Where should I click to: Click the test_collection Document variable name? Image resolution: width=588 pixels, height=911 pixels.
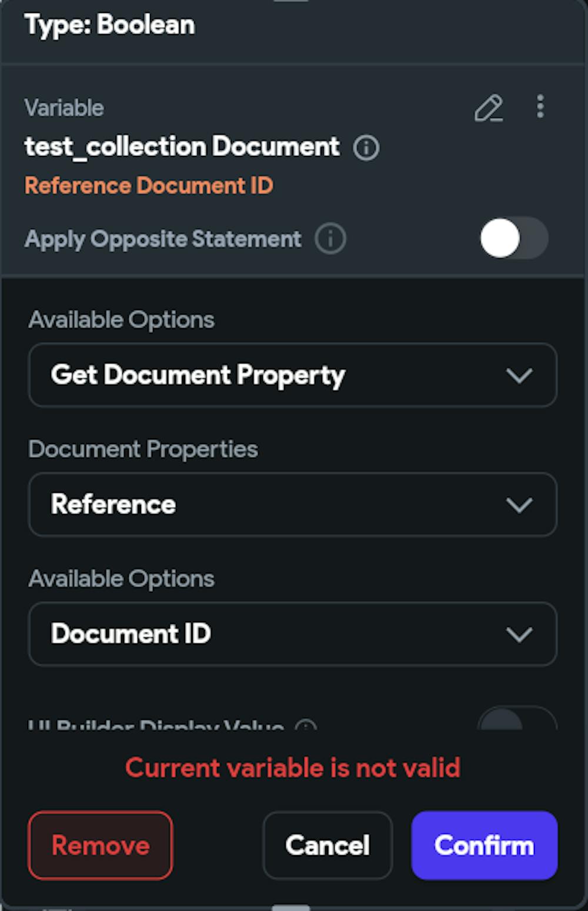(182, 147)
